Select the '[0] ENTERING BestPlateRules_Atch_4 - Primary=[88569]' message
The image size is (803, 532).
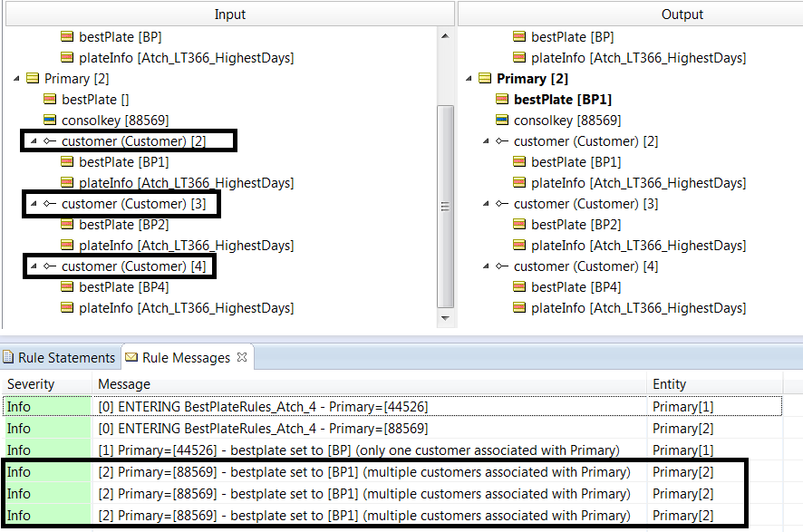(392, 428)
